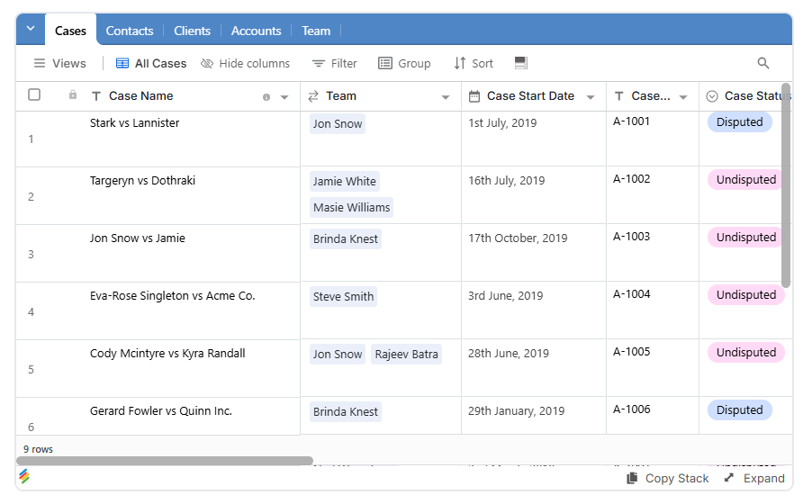Click the Jon Snow chip in row 1

[338, 124]
